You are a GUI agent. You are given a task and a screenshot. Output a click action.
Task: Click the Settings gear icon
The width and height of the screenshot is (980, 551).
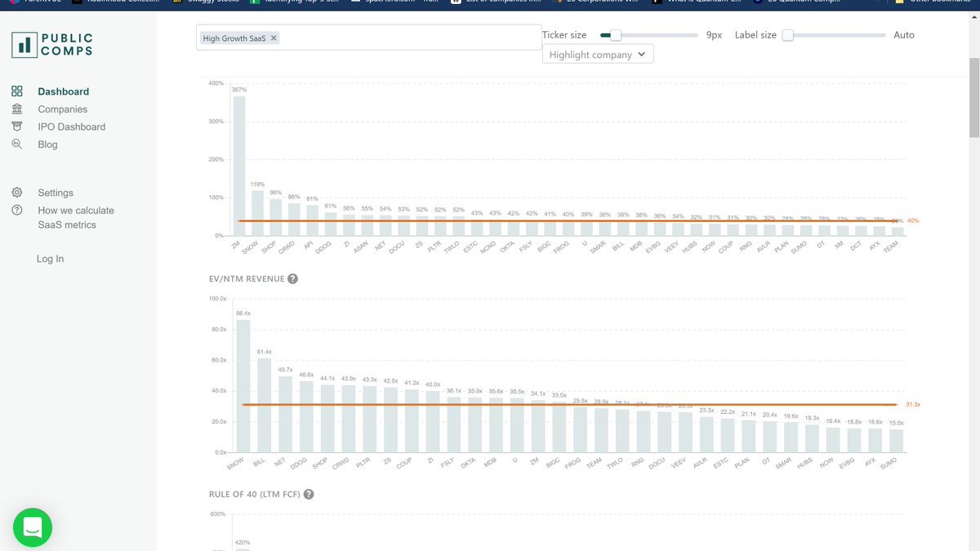tap(16, 193)
